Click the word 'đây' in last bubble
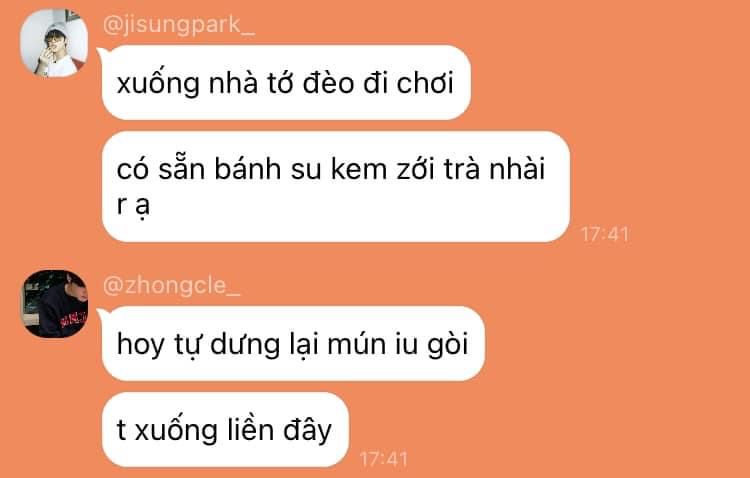The width and height of the screenshot is (750, 478). click(308, 430)
